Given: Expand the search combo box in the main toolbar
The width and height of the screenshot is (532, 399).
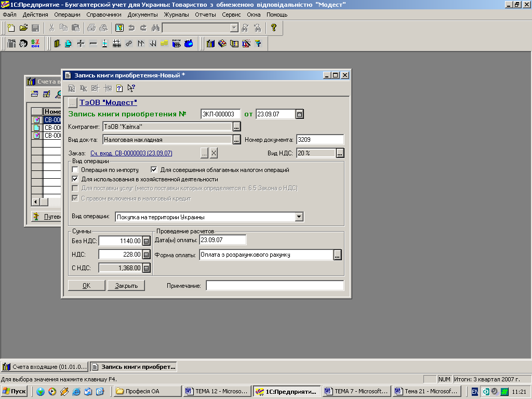Looking at the screenshot, I should point(234,28).
